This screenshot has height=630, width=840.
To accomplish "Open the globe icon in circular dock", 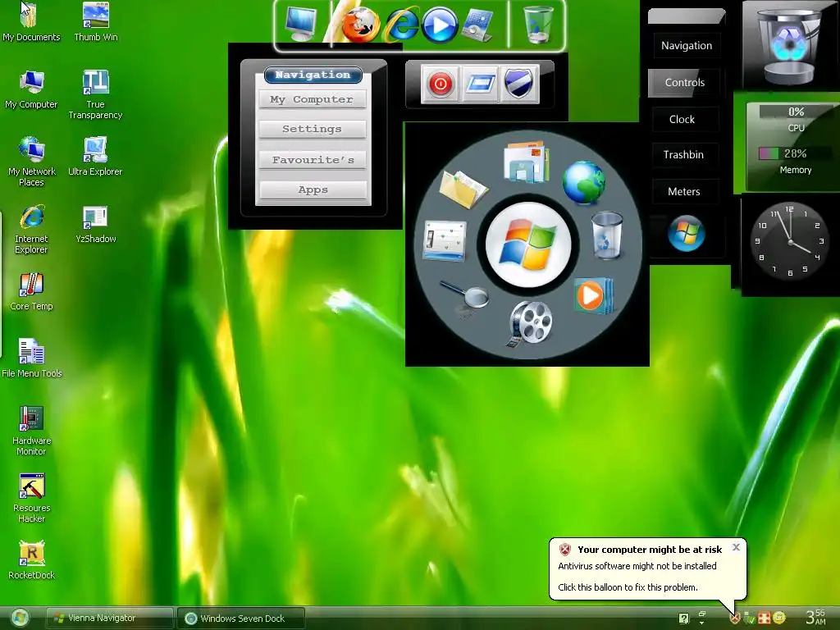I will click(x=583, y=183).
